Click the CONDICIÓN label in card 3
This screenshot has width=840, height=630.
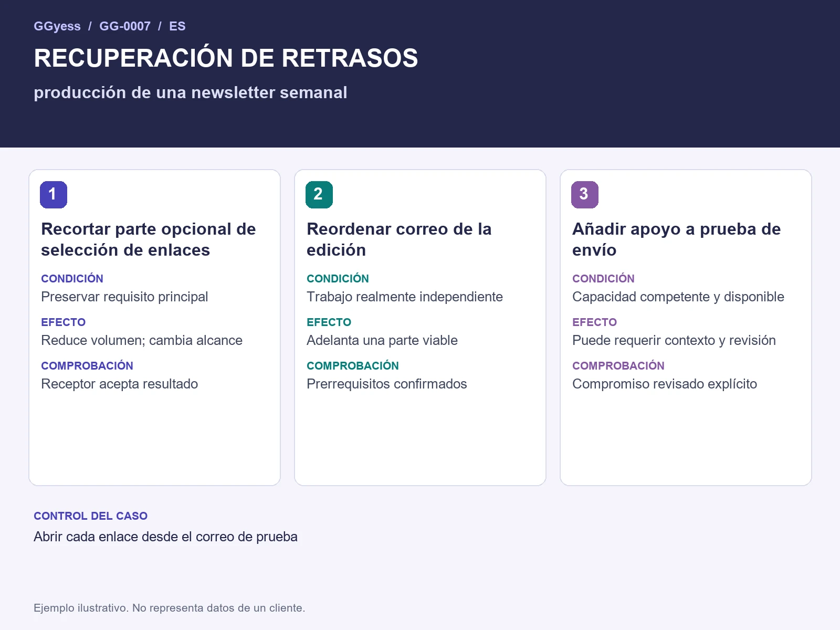[x=603, y=279]
